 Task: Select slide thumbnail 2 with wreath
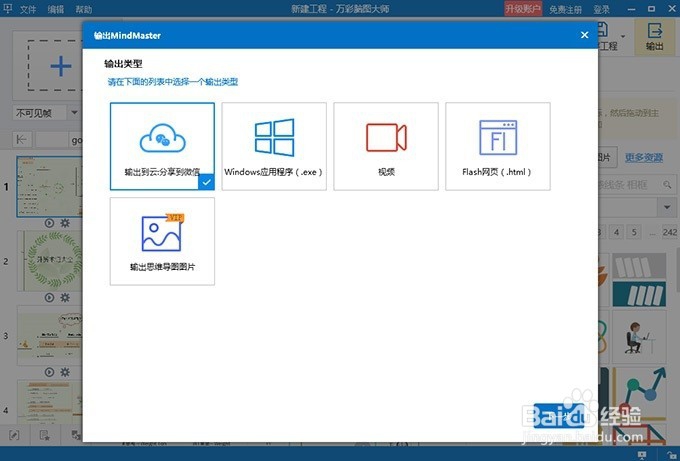click(49, 261)
